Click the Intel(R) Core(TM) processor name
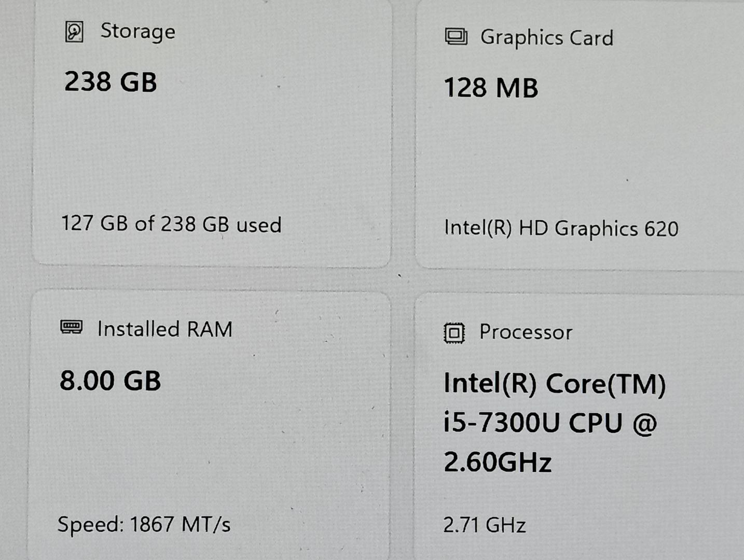This screenshot has height=560, width=744. point(555,384)
